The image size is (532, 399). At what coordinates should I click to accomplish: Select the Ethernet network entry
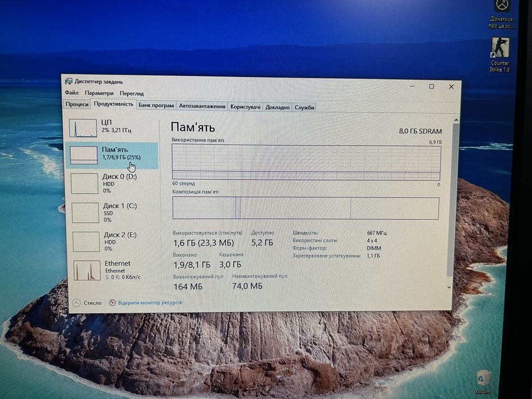coord(115,270)
